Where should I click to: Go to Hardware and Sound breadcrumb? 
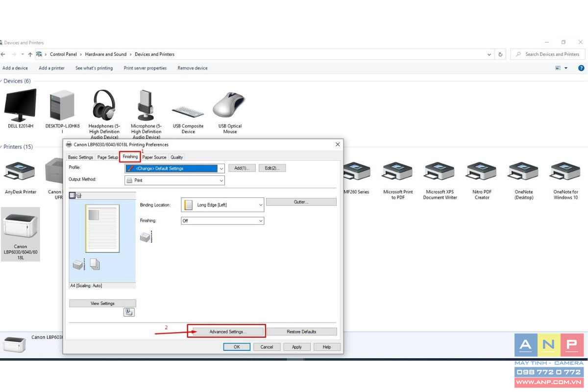click(x=105, y=54)
